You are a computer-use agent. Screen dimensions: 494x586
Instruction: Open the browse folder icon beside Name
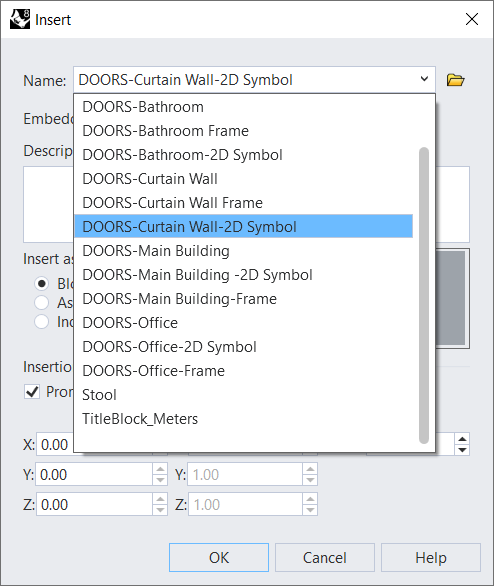click(455, 80)
